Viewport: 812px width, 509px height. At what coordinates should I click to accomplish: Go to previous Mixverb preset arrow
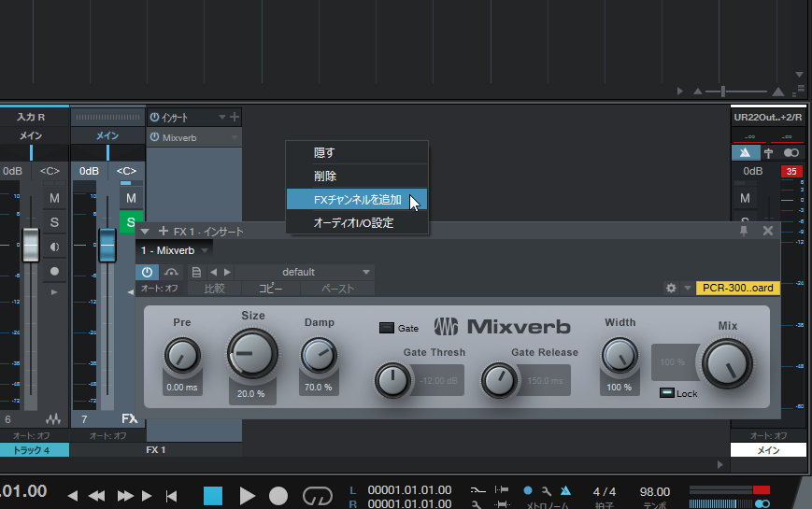pyautogui.click(x=213, y=272)
